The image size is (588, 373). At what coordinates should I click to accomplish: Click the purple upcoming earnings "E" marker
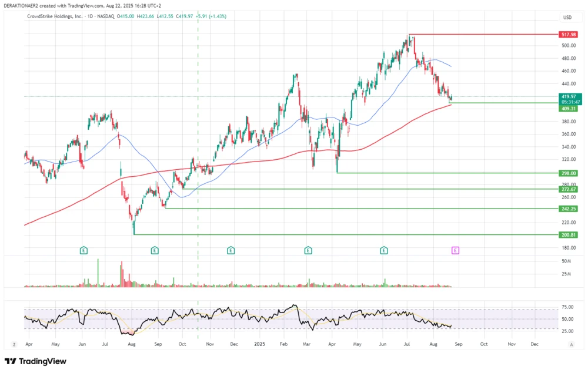click(x=455, y=250)
